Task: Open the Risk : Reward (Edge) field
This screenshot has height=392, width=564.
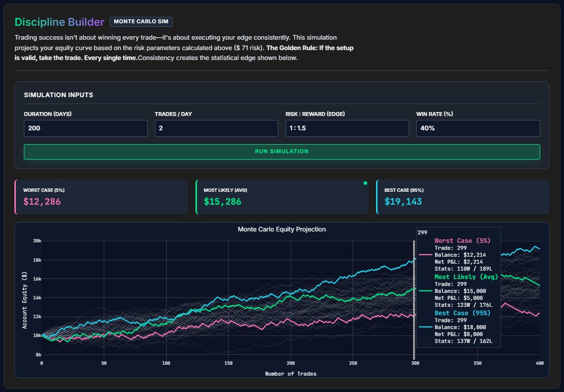Action: point(347,128)
